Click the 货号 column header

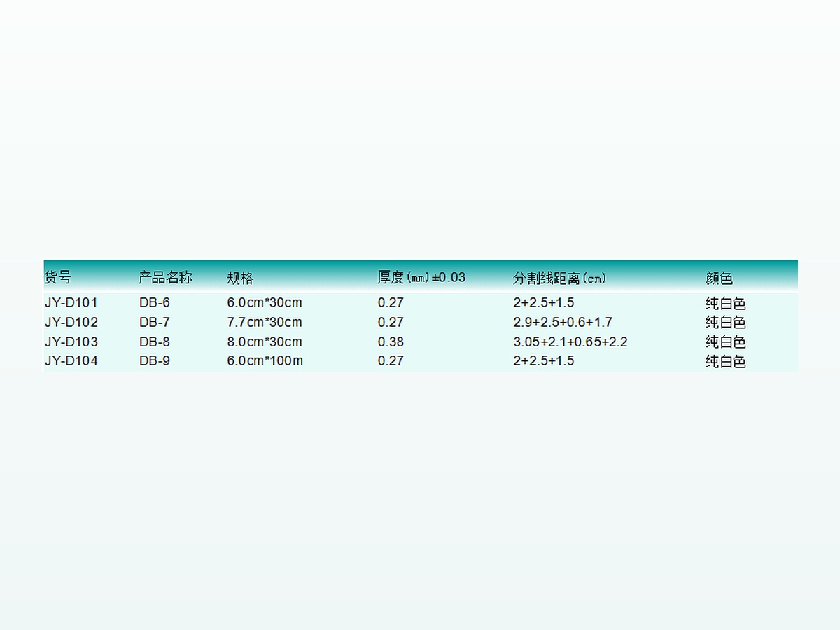[58, 278]
